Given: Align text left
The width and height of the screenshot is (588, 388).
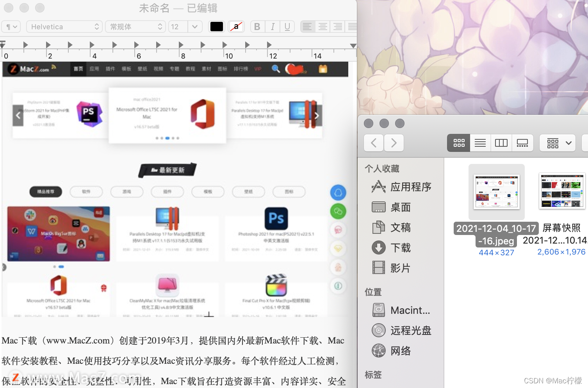Looking at the screenshot, I should 308,27.
